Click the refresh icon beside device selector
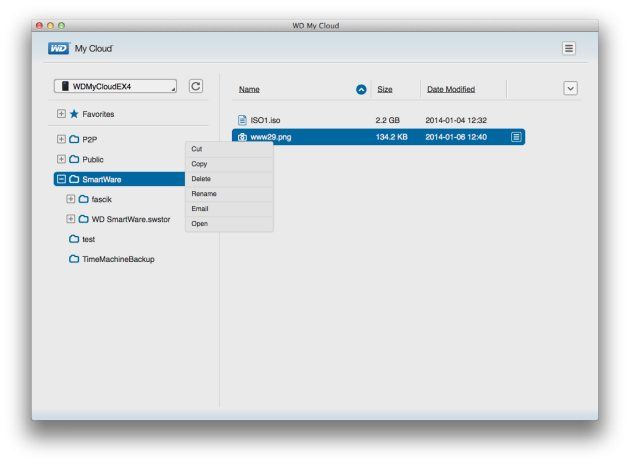This screenshot has height=464, width=630. [x=196, y=86]
